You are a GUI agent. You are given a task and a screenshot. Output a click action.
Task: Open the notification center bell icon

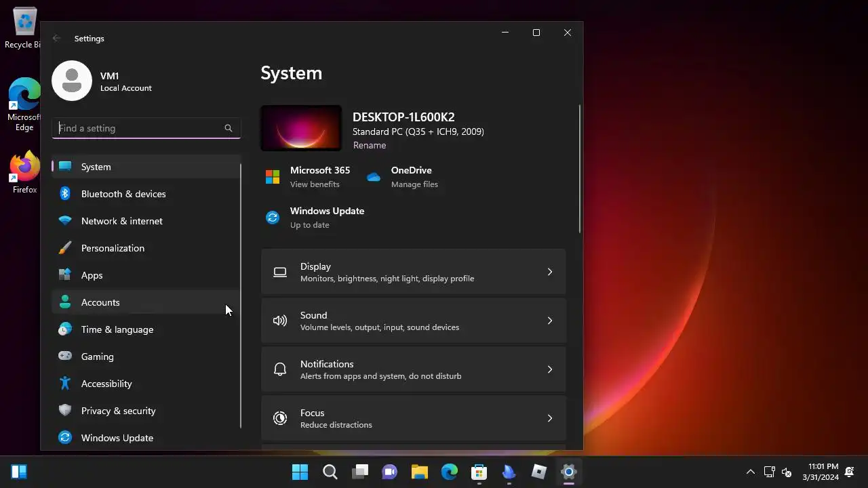849,472
